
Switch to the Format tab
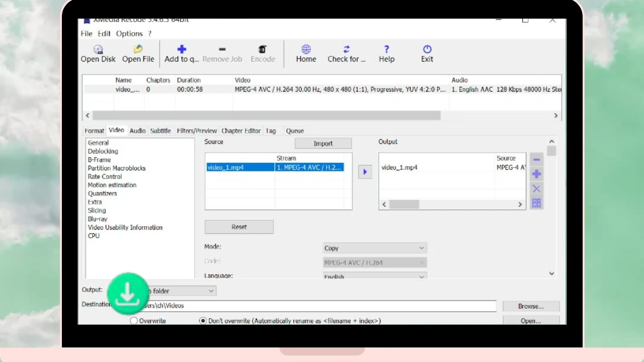tap(95, 131)
